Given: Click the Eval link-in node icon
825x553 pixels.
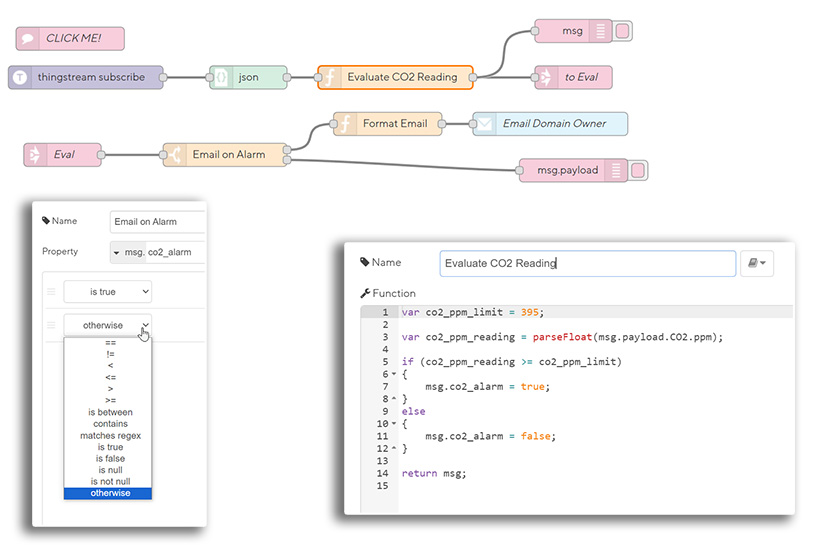Looking at the screenshot, I should click(36, 155).
